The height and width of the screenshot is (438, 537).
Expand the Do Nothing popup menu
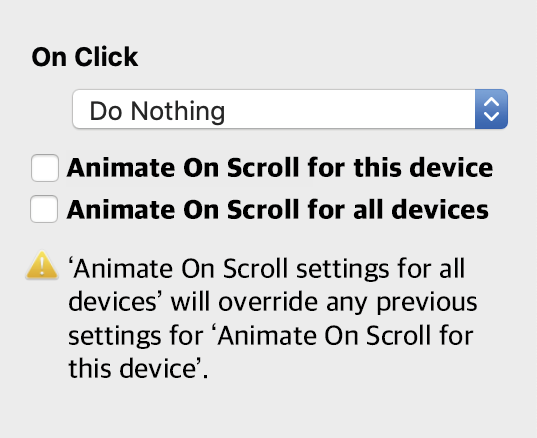[290, 109]
